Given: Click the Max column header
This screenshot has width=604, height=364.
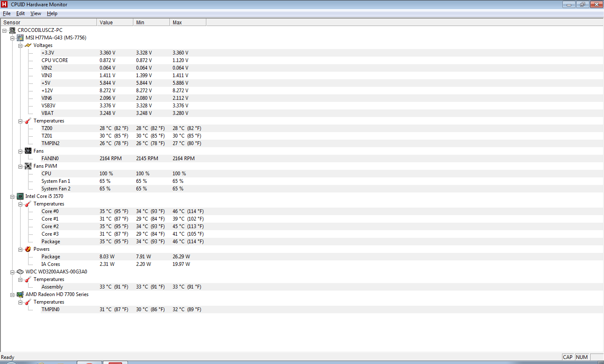Looking at the screenshot, I should [x=188, y=22].
